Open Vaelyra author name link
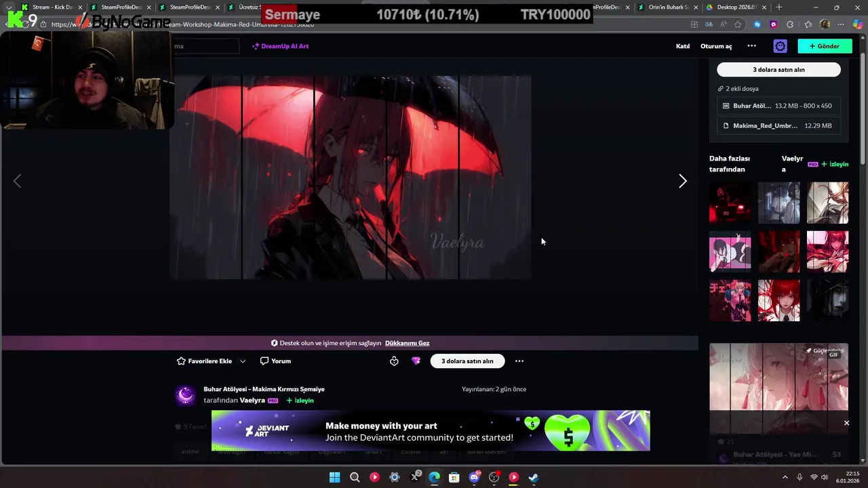This screenshot has height=488, width=868. pyautogui.click(x=252, y=401)
